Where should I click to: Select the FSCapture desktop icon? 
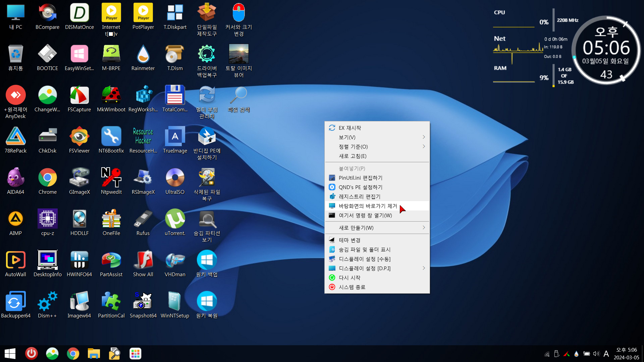tap(79, 99)
